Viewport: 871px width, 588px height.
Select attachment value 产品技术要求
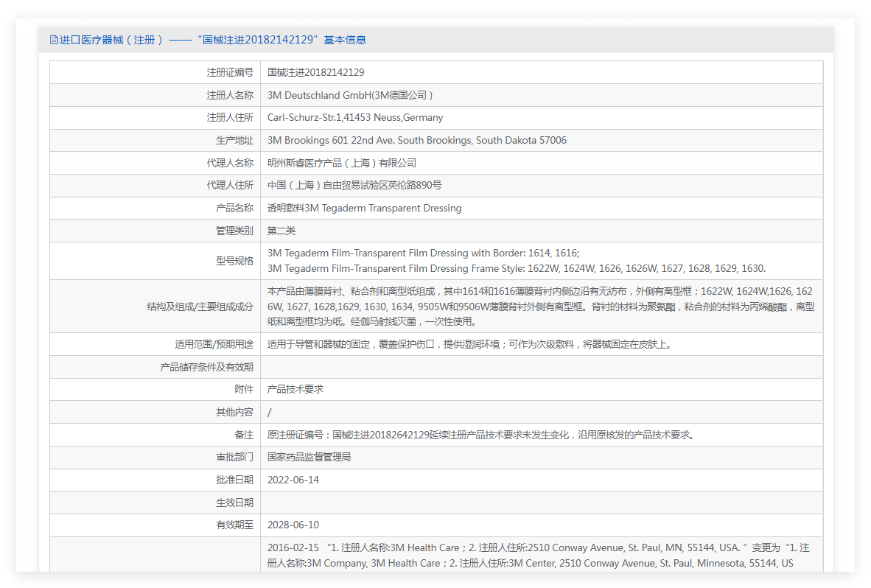(295, 390)
